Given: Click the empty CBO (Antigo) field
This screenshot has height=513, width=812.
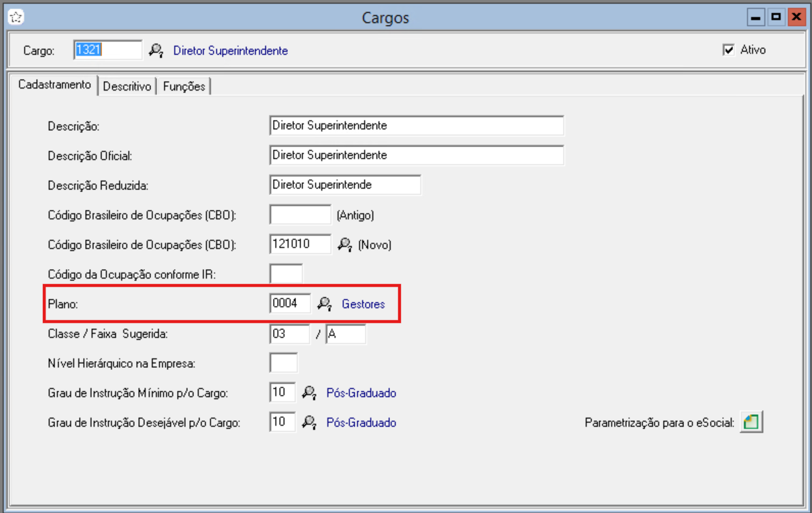Looking at the screenshot, I should pos(300,215).
